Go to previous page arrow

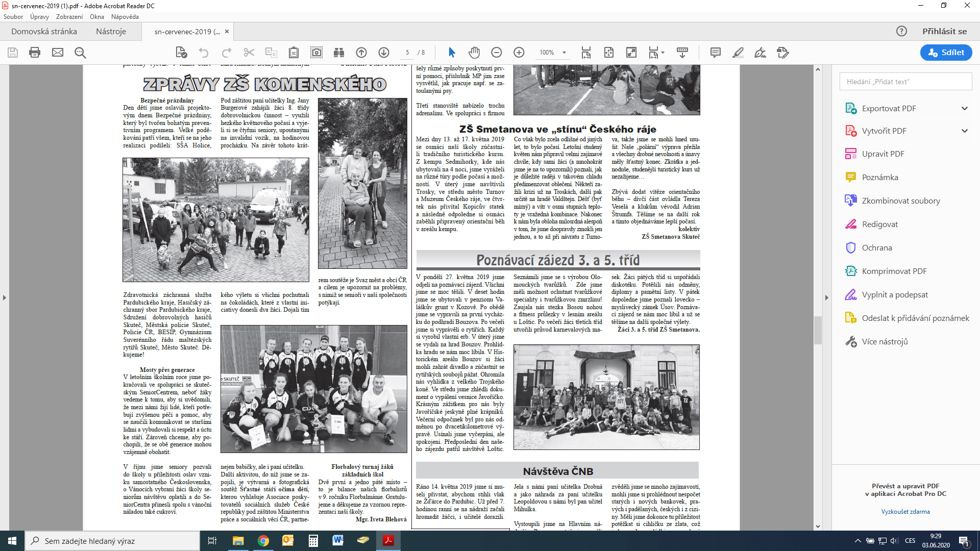click(x=361, y=53)
